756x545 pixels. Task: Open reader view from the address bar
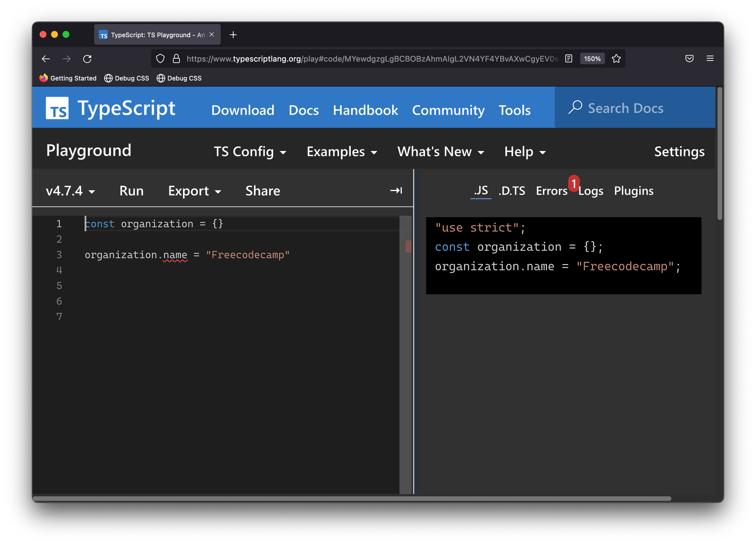(x=568, y=59)
